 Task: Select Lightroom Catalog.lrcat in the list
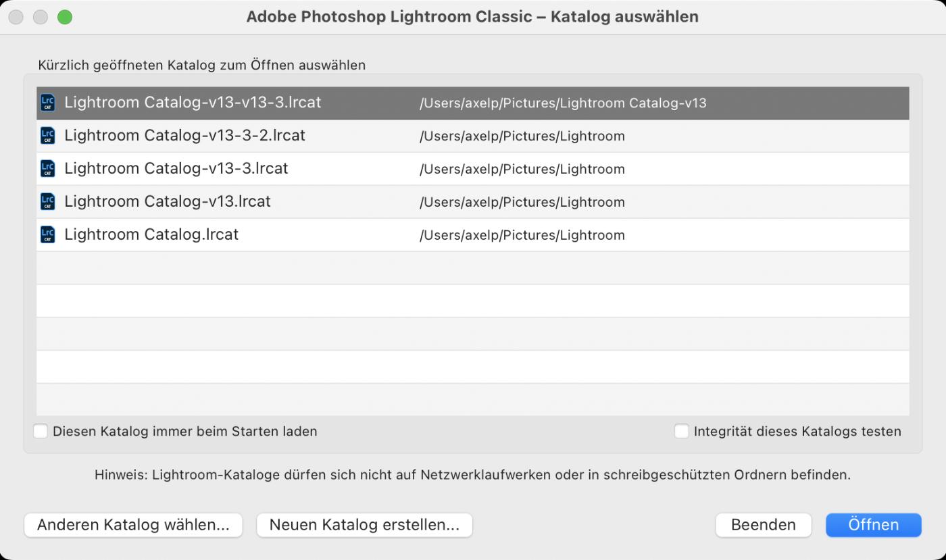tap(472, 235)
